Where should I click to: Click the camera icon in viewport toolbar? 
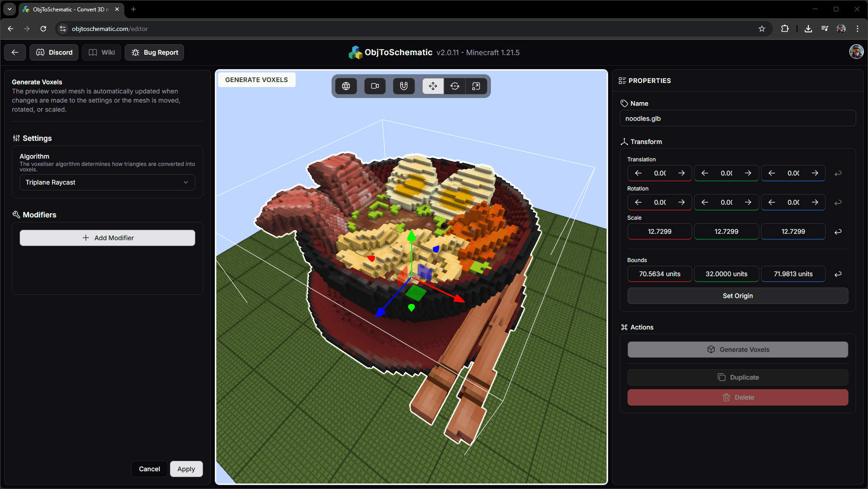tap(375, 86)
